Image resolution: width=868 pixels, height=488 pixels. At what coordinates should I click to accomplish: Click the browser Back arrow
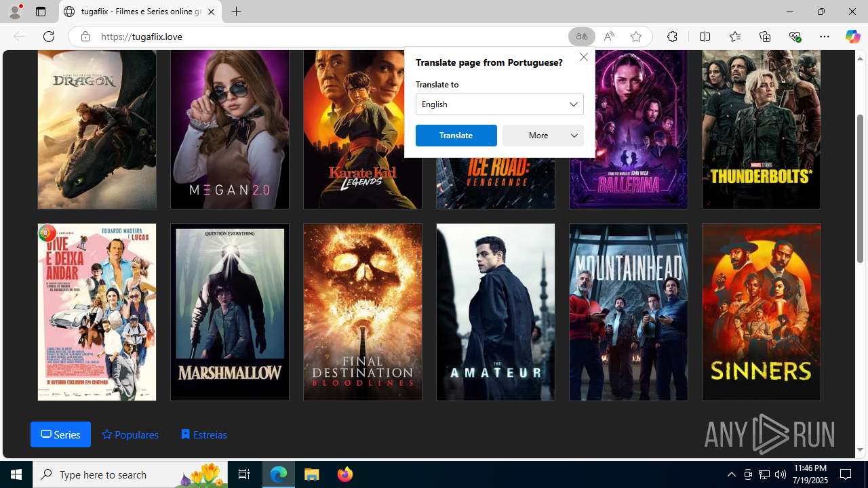pos(19,37)
